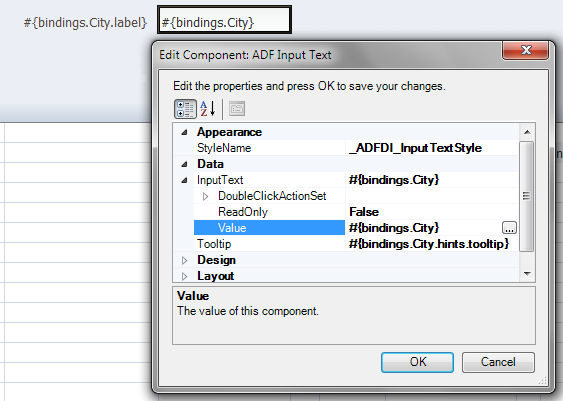Click the property grid scroll up arrow
This screenshot has width=563, height=401.
pyautogui.click(x=527, y=132)
